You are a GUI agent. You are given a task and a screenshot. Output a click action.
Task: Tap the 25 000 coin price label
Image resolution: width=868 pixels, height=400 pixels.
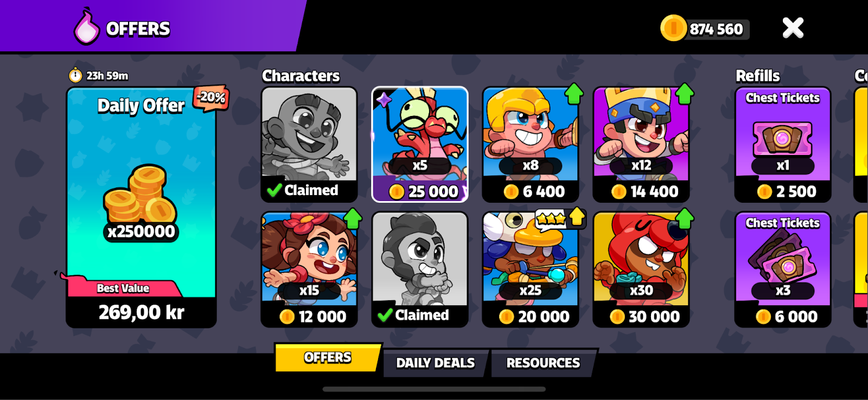click(424, 191)
